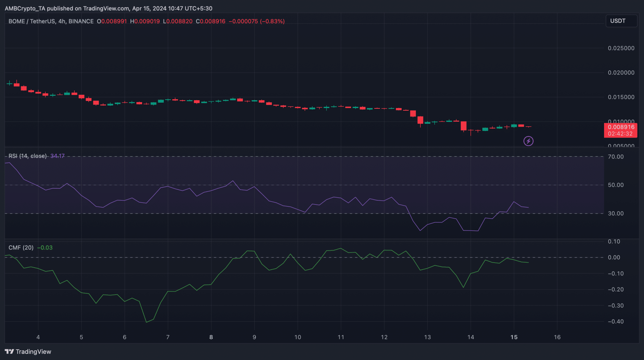Click date label 4 on time axis

coord(38,337)
